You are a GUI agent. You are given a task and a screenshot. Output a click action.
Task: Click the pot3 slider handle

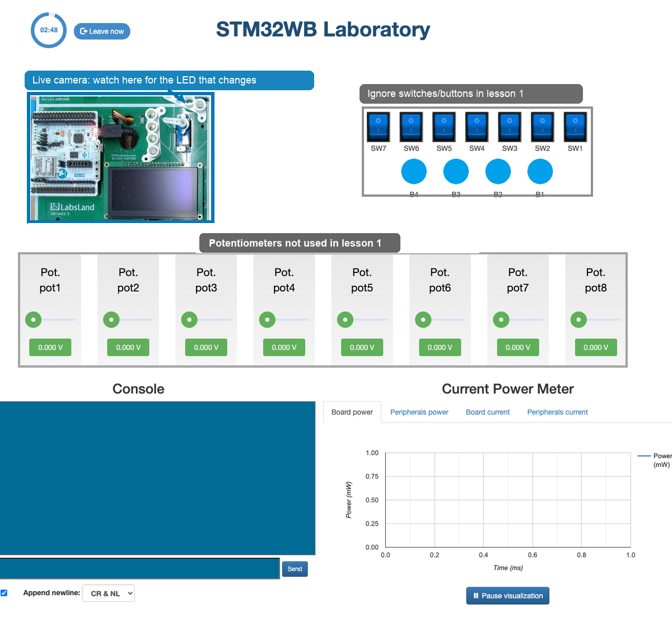[189, 320]
